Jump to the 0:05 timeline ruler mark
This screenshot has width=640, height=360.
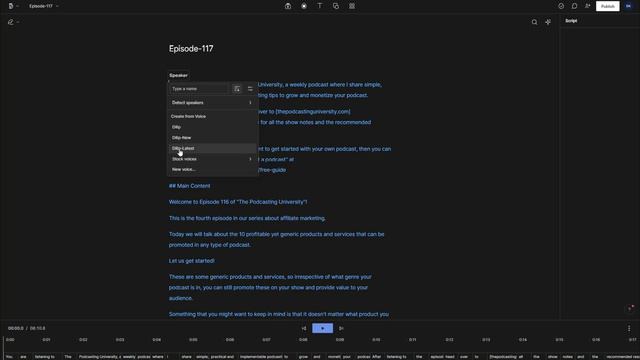pyautogui.click(x=193, y=340)
